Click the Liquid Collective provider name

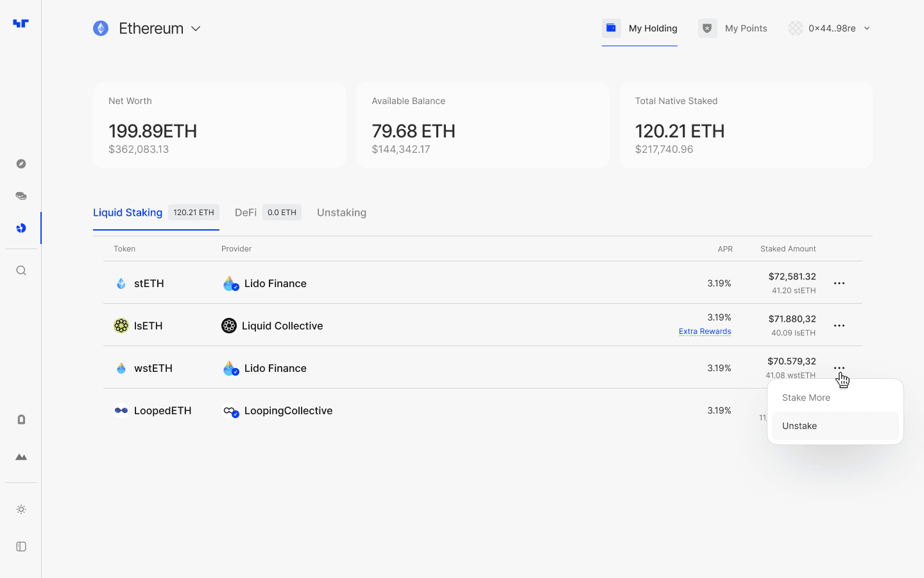[x=282, y=326]
